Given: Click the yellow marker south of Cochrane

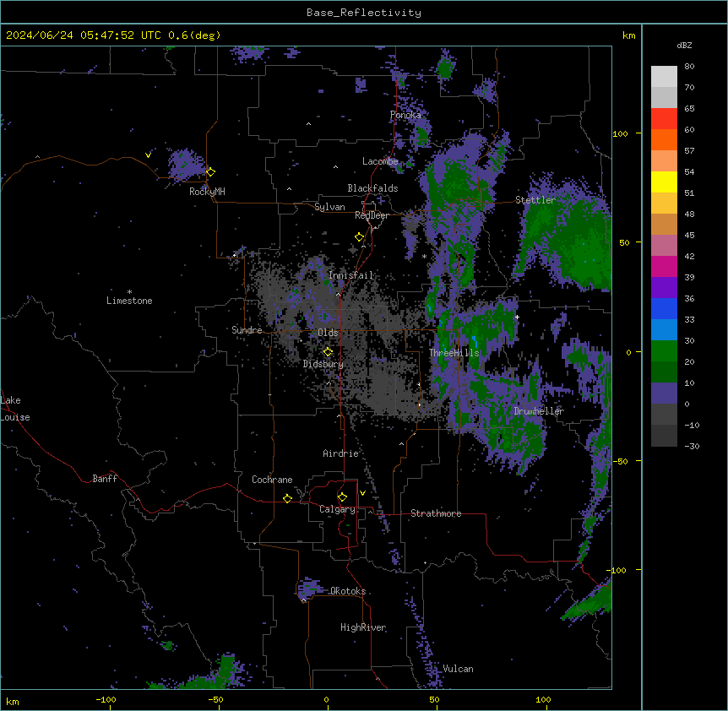Looking at the screenshot, I should (287, 498).
